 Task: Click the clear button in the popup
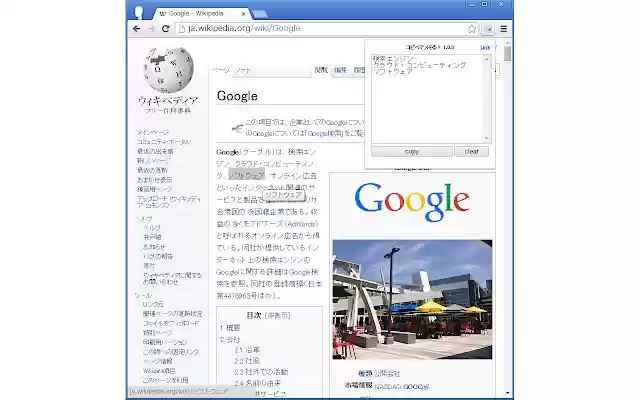[471, 151]
